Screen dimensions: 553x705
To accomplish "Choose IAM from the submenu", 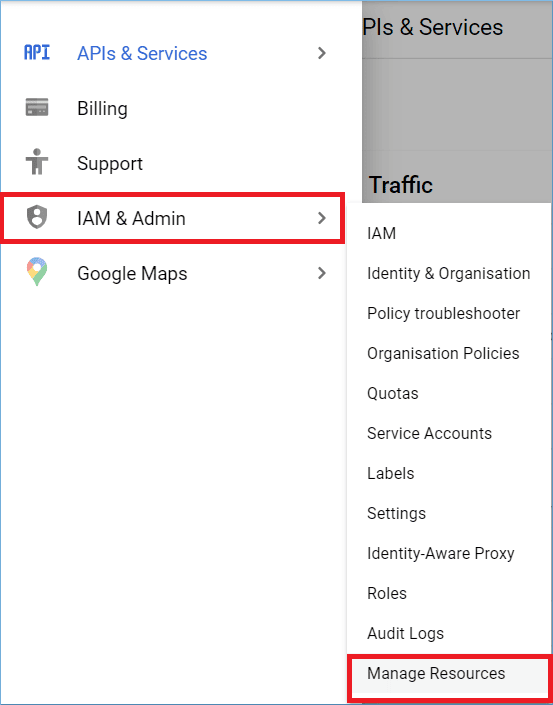I will (x=381, y=233).
